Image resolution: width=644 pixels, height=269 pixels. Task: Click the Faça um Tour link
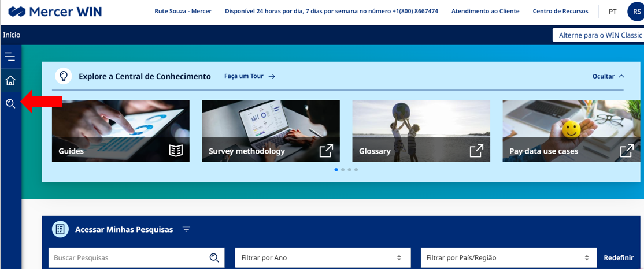coord(249,76)
